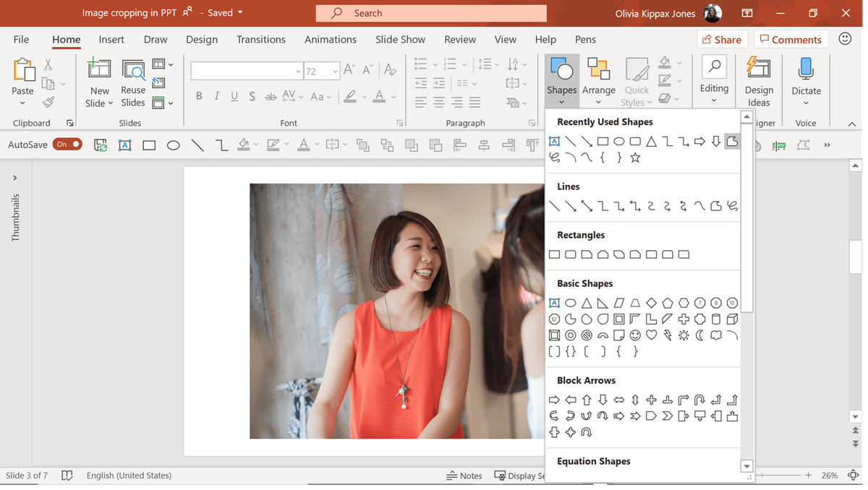Switch to the Insert tab

pyautogui.click(x=111, y=40)
